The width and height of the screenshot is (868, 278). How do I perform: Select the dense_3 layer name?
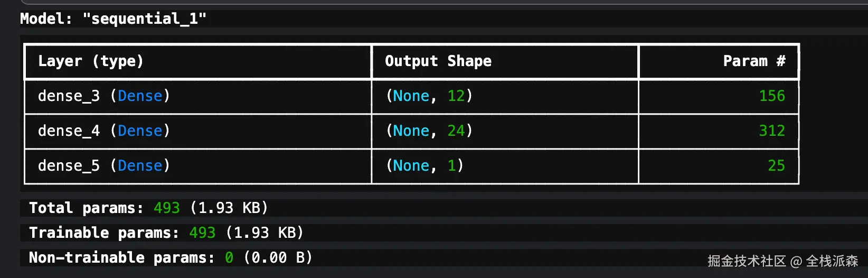tap(69, 96)
